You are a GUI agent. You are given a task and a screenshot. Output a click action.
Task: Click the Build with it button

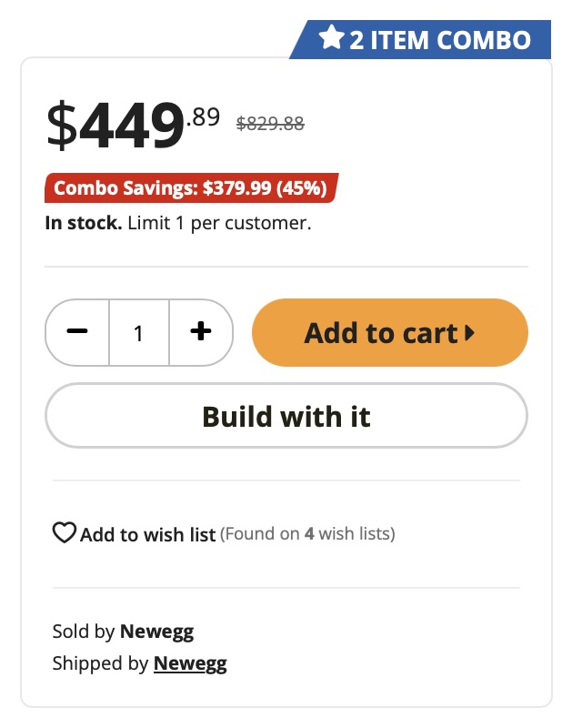pos(286,416)
